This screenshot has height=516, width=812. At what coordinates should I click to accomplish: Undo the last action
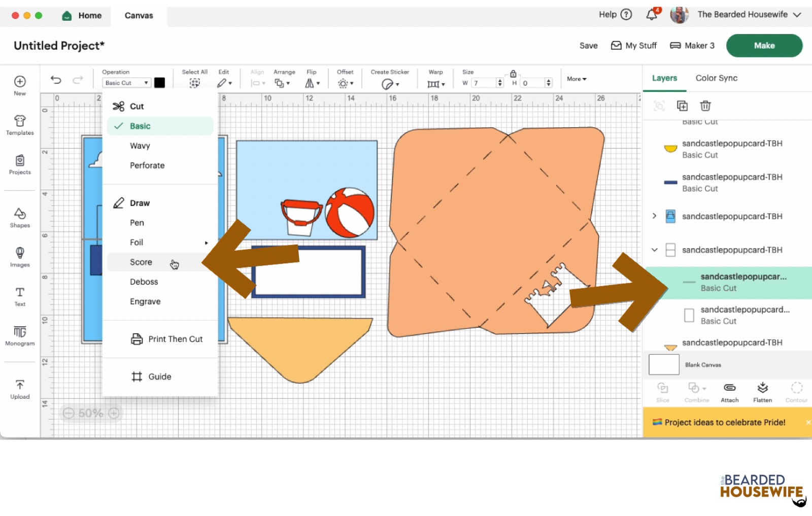click(56, 80)
